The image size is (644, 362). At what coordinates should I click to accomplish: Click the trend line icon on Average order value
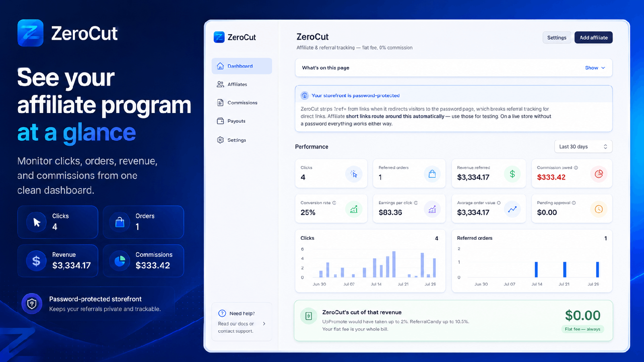point(512,209)
